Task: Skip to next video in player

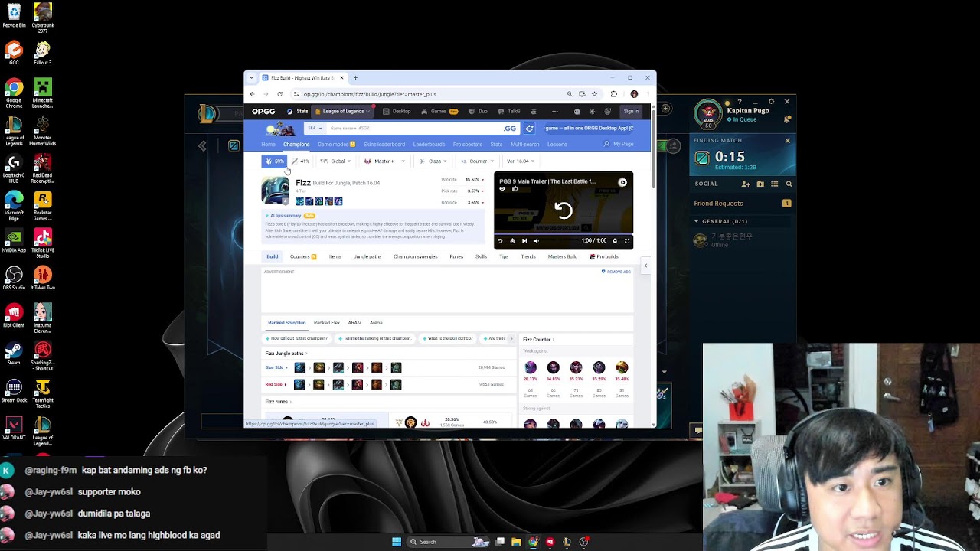Action: pos(524,241)
